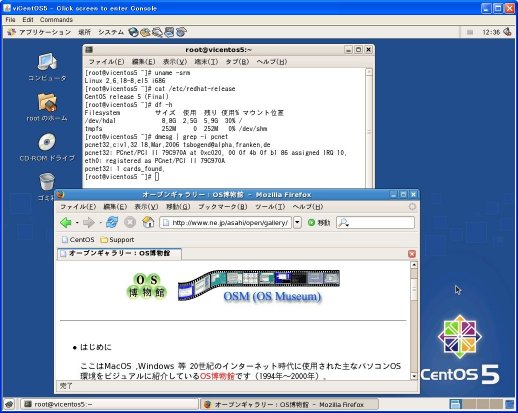Click fourth launcher icon in top panel
518x413 pixels.
[x=169, y=32]
